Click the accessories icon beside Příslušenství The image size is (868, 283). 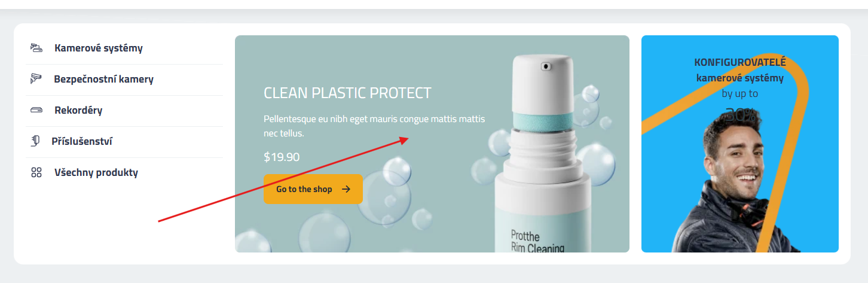(35, 141)
